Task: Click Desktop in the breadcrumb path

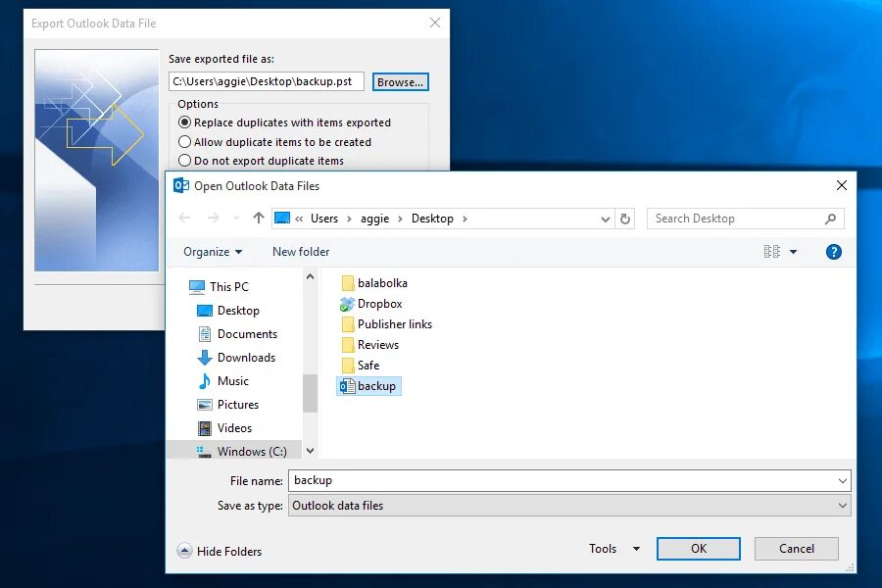Action: click(x=434, y=218)
